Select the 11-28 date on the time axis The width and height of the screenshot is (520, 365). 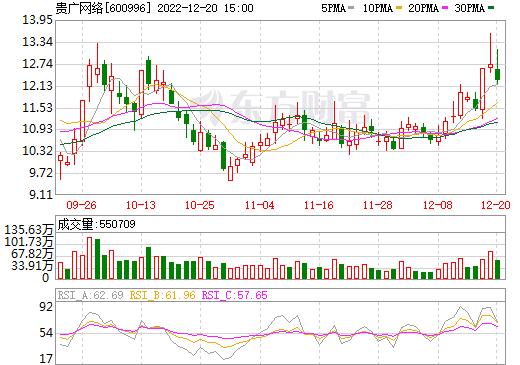pos(378,205)
